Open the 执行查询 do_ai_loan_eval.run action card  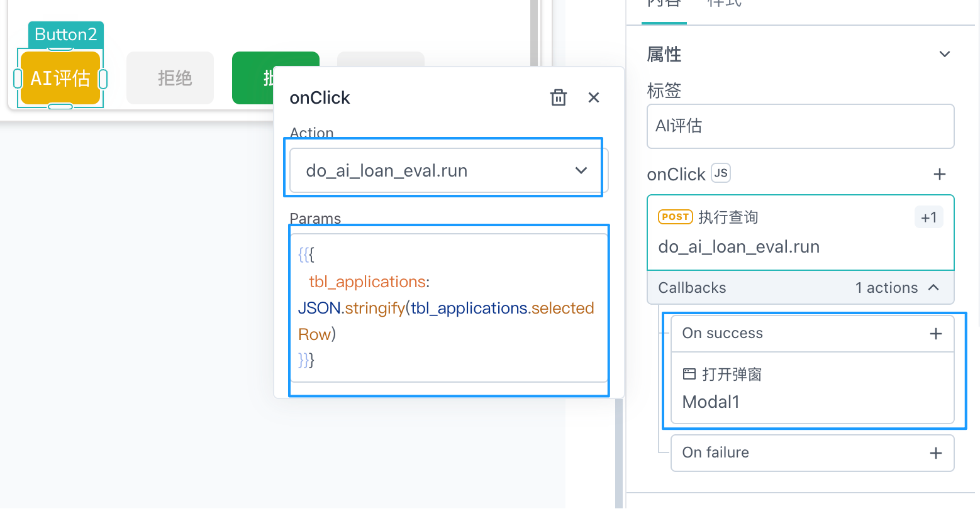pyautogui.click(x=800, y=233)
